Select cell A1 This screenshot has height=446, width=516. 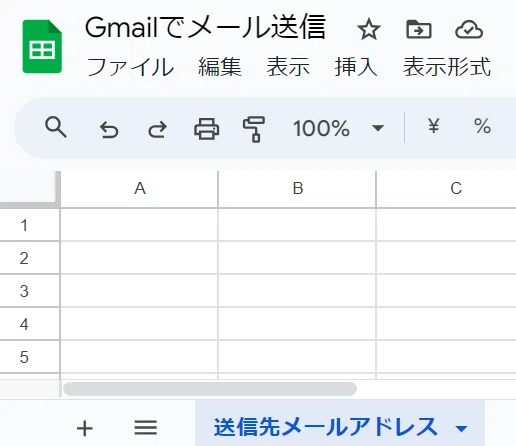coord(139,225)
